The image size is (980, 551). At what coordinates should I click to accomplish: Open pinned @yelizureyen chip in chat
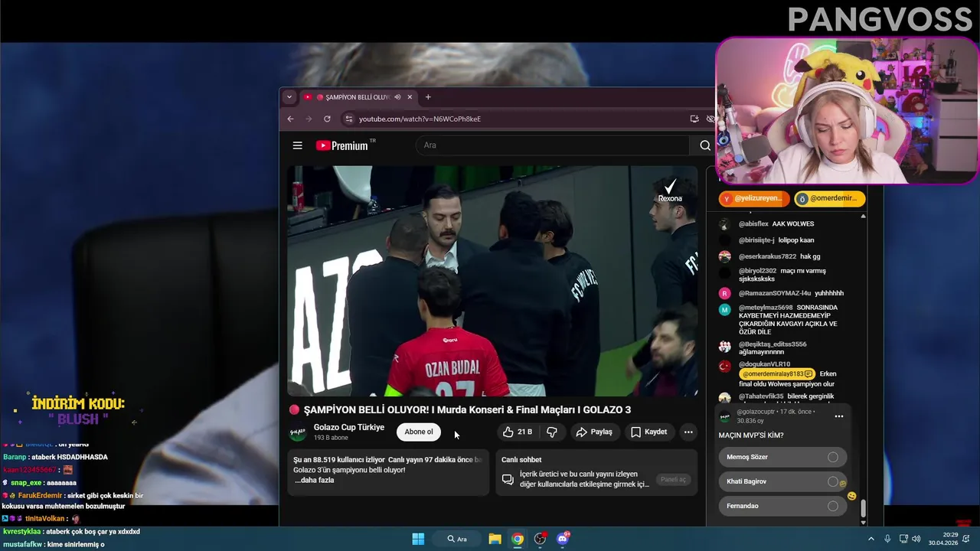(x=754, y=199)
